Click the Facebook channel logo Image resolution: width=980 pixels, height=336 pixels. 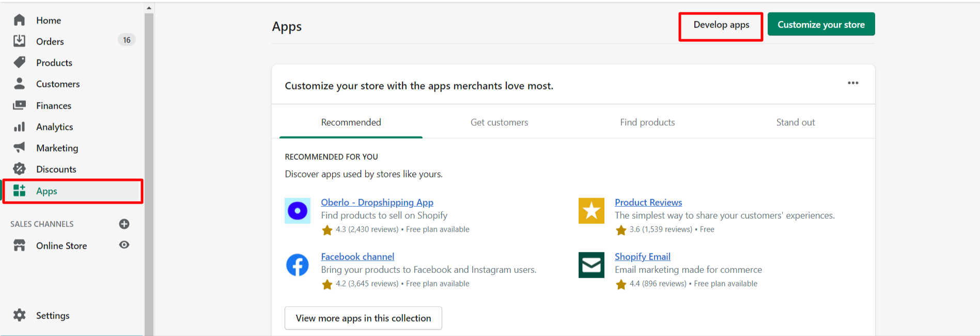(x=298, y=265)
